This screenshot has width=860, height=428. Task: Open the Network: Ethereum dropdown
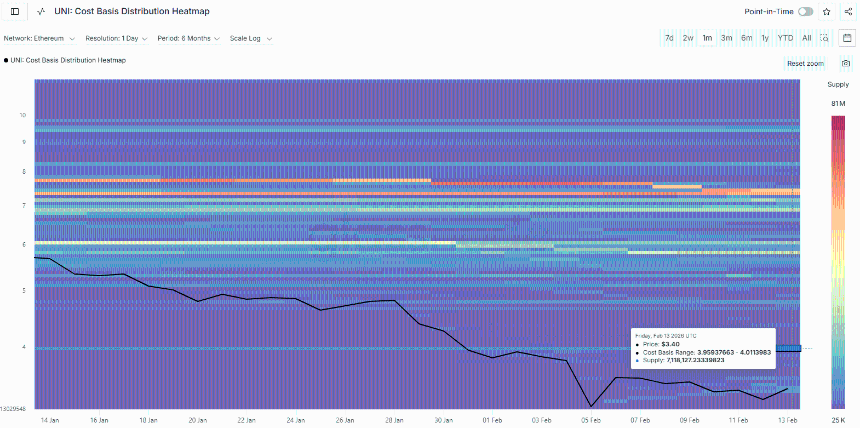(40, 38)
